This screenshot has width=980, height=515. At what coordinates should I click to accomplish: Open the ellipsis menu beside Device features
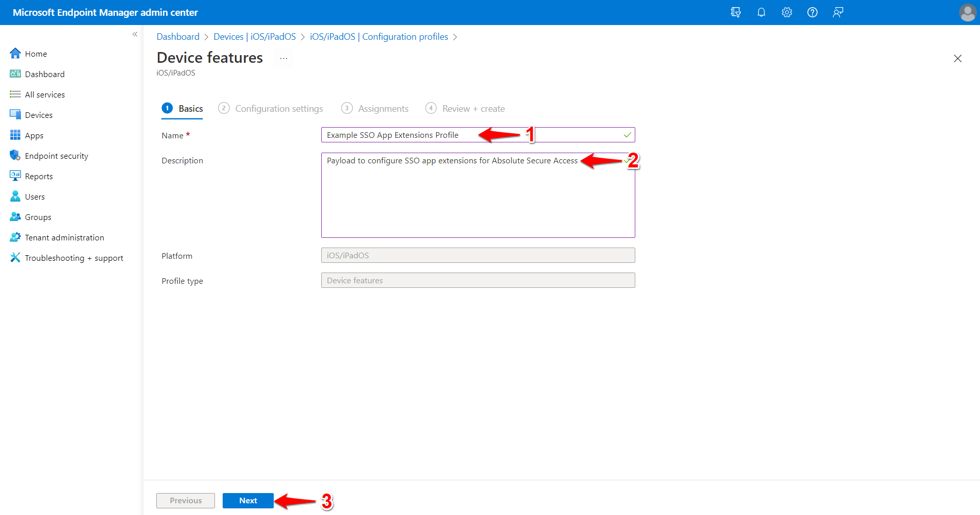point(283,58)
